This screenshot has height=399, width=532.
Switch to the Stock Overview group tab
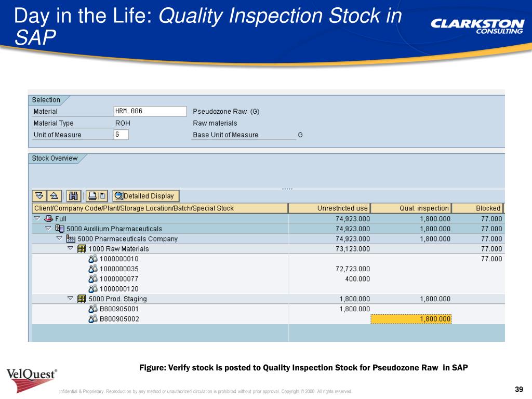55,158
